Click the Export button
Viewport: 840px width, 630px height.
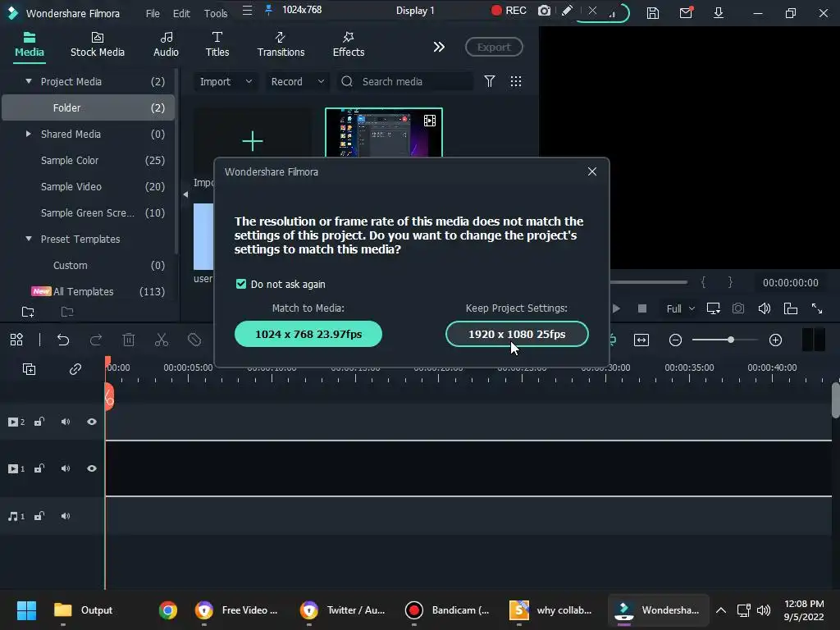(494, 47)
